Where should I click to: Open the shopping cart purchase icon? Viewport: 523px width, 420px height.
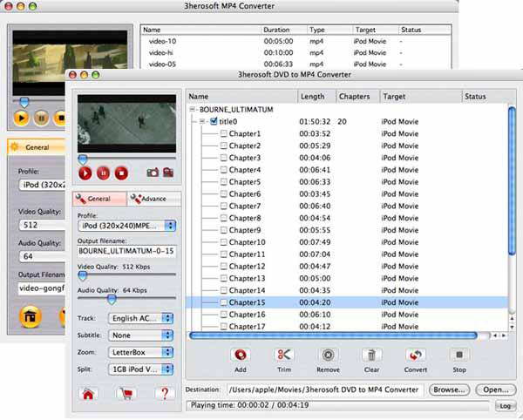click(126, 394)
